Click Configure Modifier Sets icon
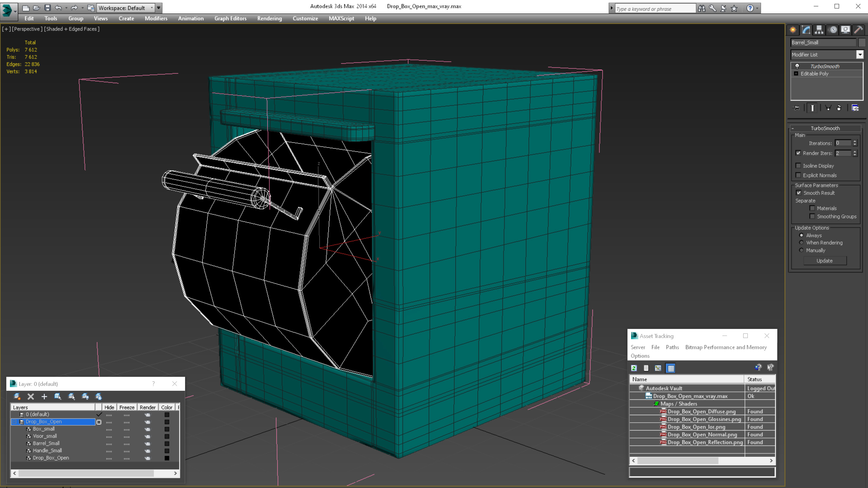868x488 pixels. (855, 108)
